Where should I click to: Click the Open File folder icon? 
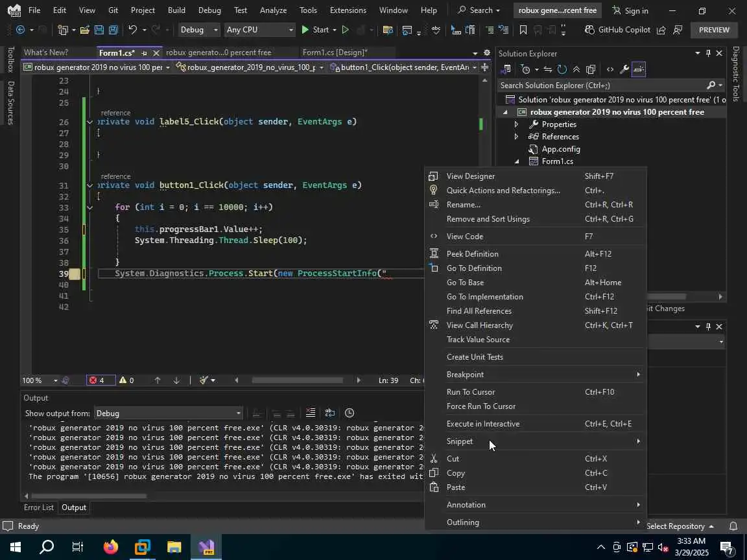click(85, 30)
